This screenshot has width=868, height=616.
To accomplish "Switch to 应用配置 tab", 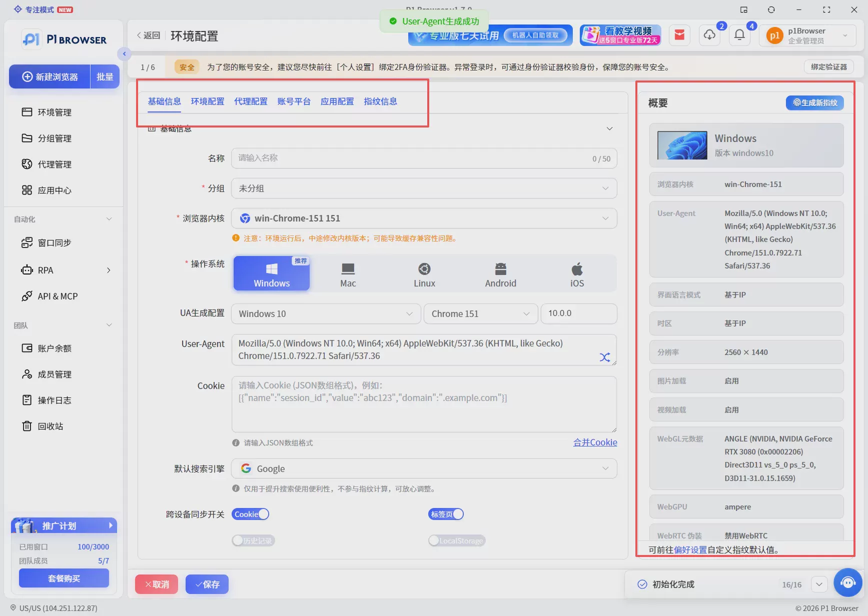I will (337, 101).
